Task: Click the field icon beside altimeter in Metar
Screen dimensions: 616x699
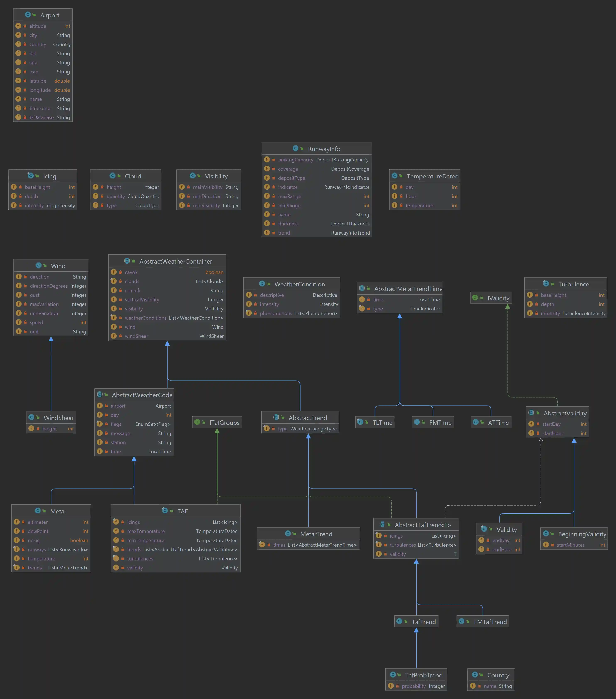Action: point(16,522)
